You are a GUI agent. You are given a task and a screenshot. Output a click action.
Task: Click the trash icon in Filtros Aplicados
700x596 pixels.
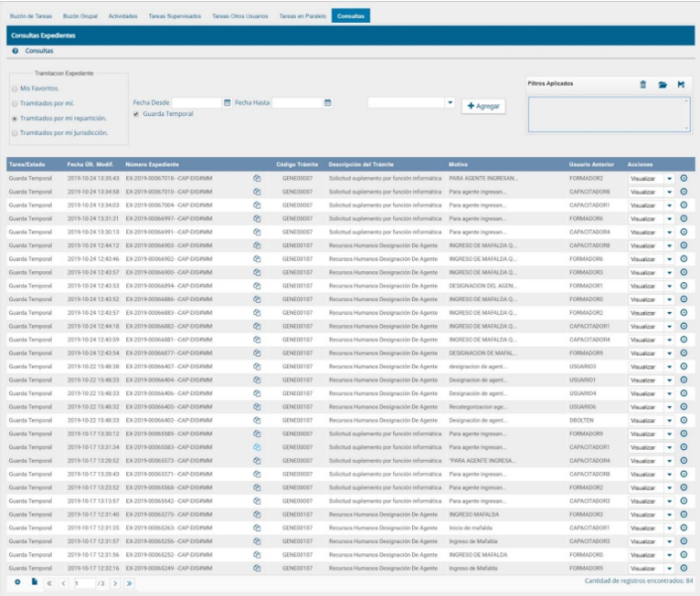[x=642, y=84]
